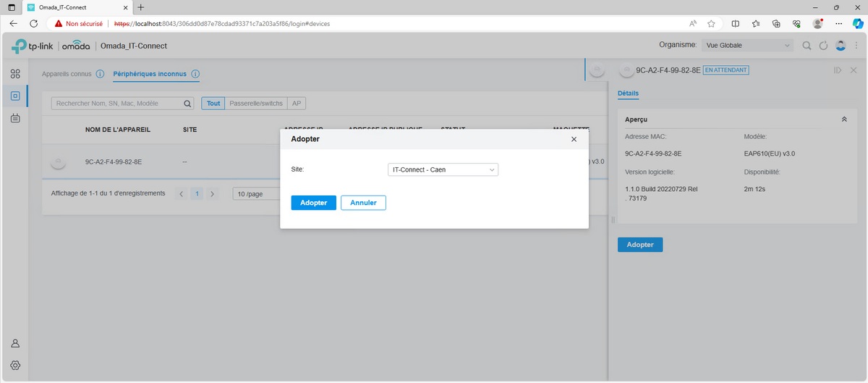
Task: Open the Logs icon in left sidebar
Action: tap(14, 119)
